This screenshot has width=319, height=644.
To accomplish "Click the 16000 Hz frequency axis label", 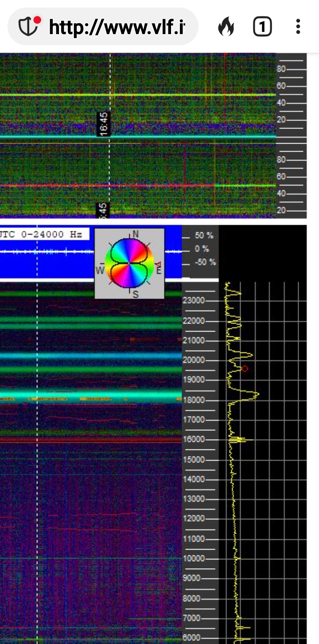I will pyautogui.click(x=194, y=440).
